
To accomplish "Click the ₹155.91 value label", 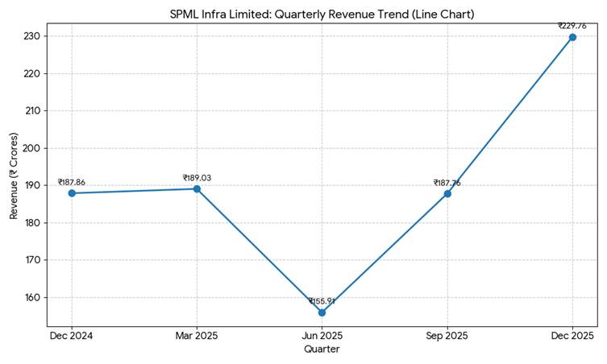I will [322, 301].
